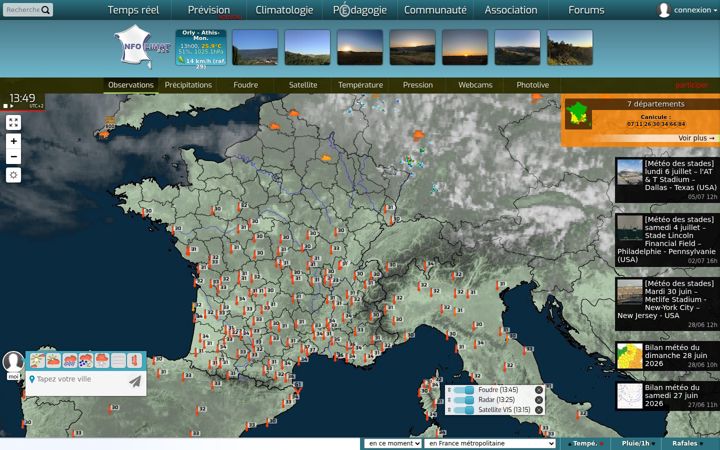Toggle the Rafales display option
Image resolution: width=720 pixels, height=450 pixels.
pyautogui.click(x=686, y=444)
